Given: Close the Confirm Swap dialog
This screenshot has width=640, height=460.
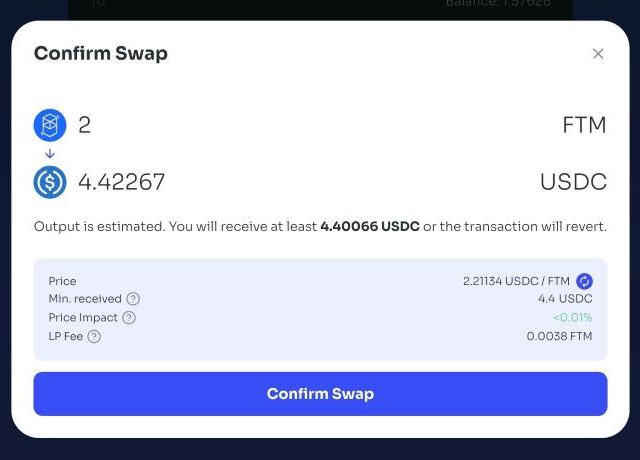Looking at the screenshot, I should [x=598, y=53].
